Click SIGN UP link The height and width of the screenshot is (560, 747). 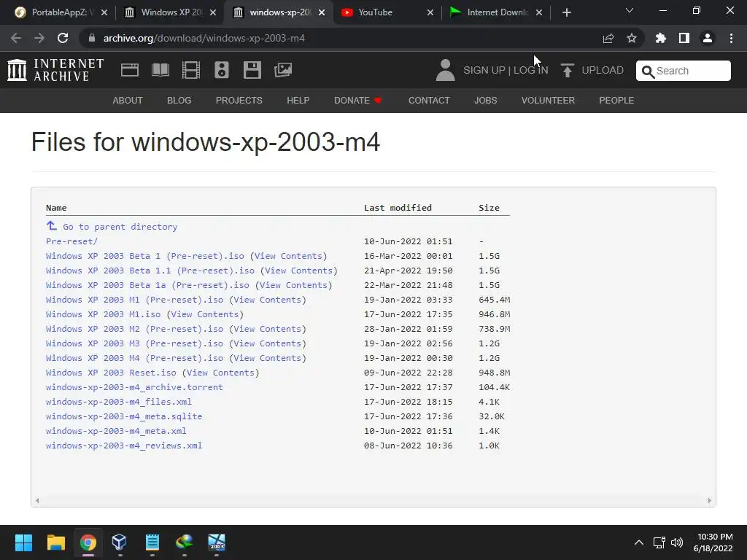pos(484,70)
